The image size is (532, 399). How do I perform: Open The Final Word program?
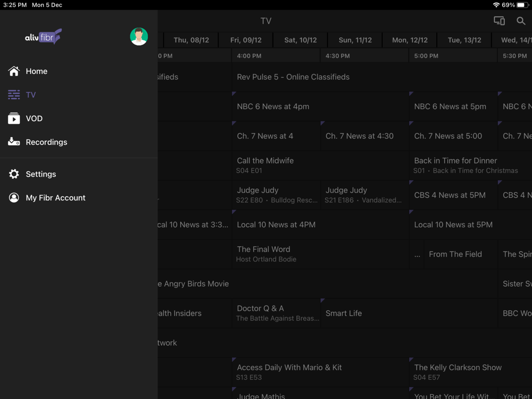coord(321,254)
